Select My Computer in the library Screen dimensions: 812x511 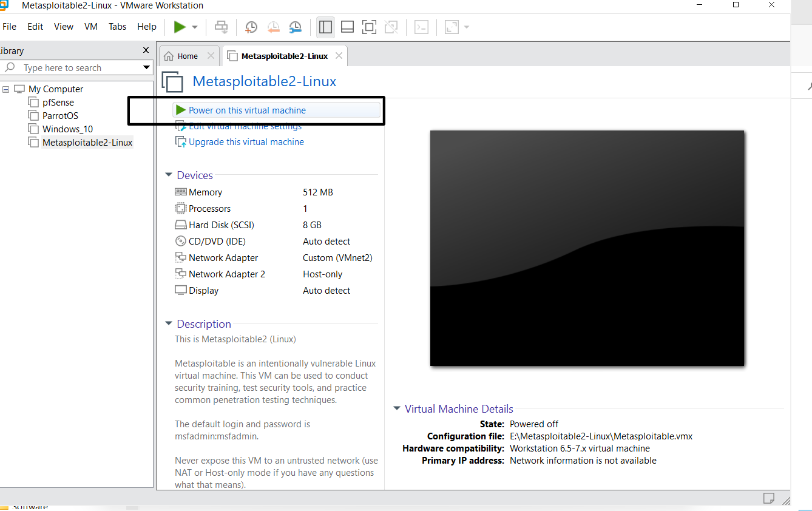(x=55, y=89)
